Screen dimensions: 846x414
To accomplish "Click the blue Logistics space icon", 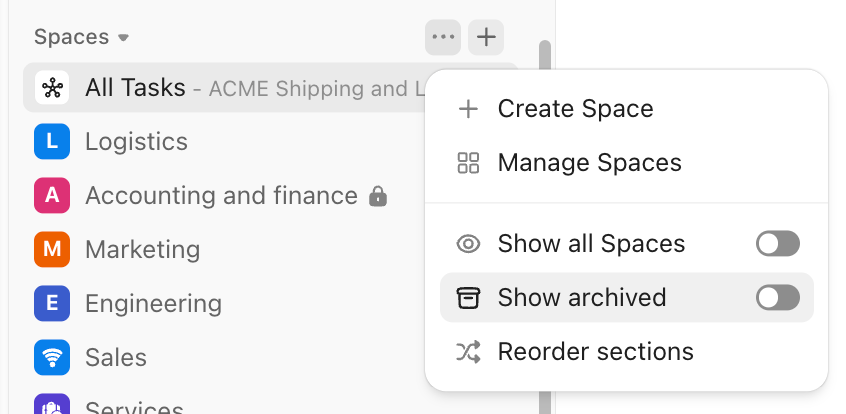I will coord(51,142).
